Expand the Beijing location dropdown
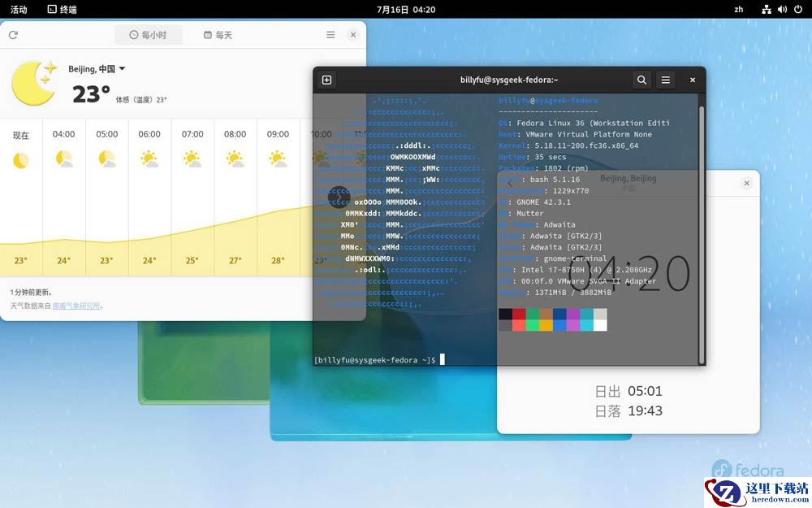The width and height of the screenshot is (812, 508). click(x=123, y=68)
